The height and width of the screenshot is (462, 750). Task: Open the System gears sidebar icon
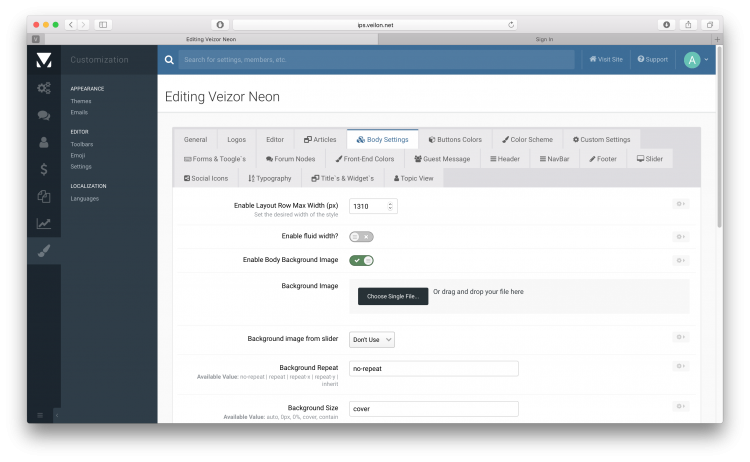44,88
